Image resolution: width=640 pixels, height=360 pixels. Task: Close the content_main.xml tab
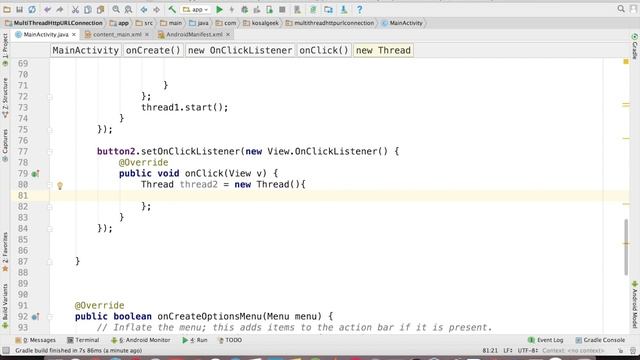pos(147,35)
